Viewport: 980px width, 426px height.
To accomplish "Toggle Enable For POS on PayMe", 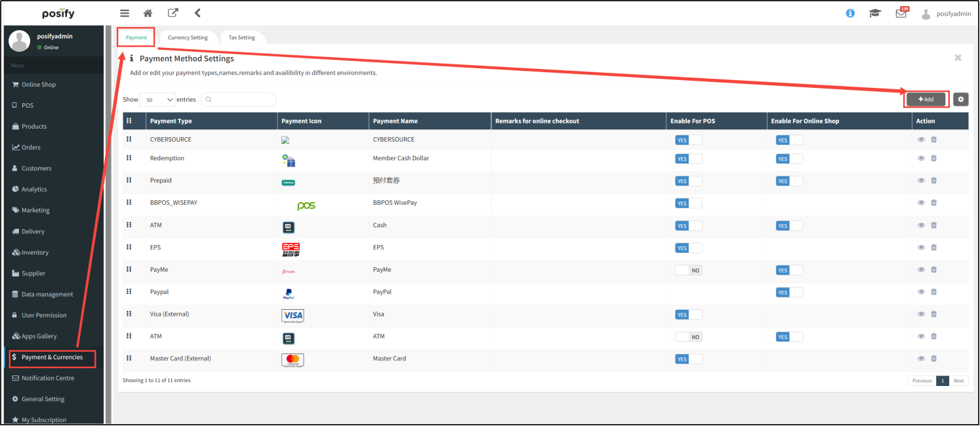I will (x=688, y=270).
